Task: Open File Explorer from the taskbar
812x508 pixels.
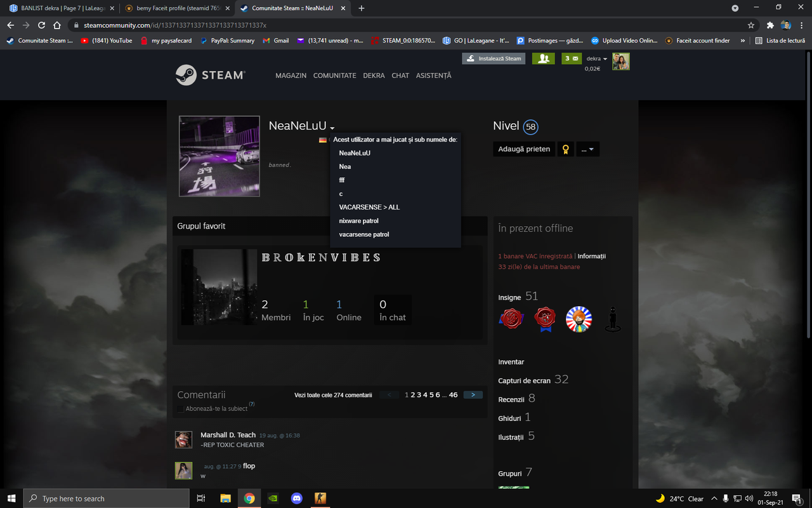Action: coord(225,498)
